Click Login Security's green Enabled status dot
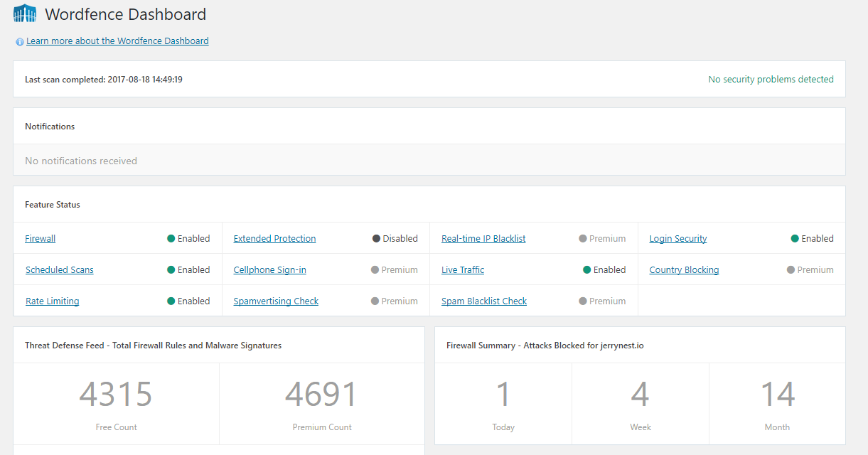868x455 pixels. 795,239
